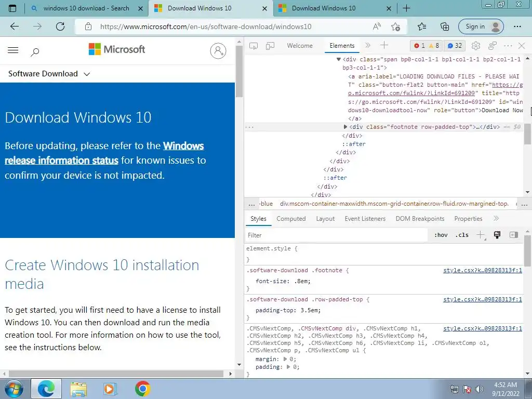
Task: Select the Elements tab
Action: pyautogui.click(x=342, y=46)
